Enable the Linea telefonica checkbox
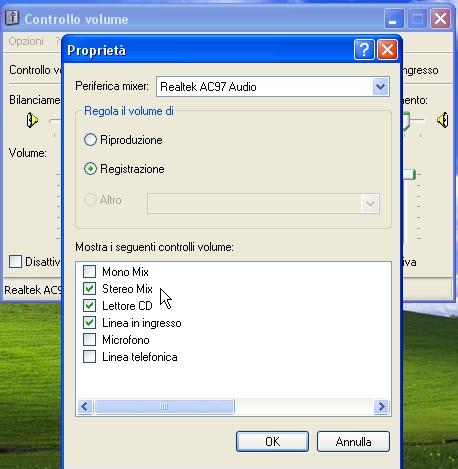 pos(89,357)
